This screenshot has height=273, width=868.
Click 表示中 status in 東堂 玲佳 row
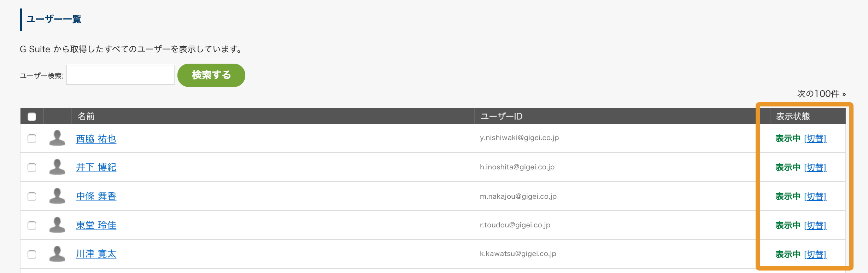(x=788, y=225)
